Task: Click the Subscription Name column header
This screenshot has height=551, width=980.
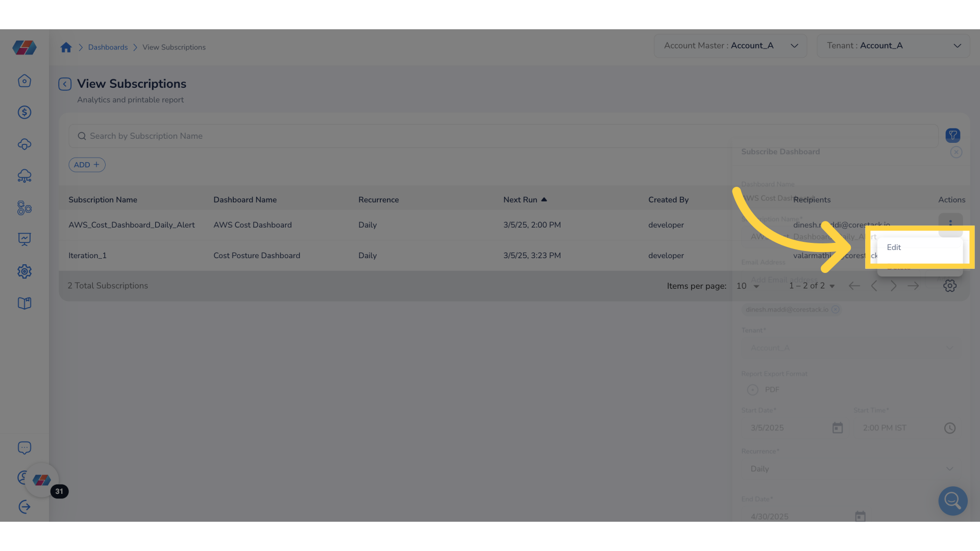Action: pyautogui.click(x=103, y=200)
